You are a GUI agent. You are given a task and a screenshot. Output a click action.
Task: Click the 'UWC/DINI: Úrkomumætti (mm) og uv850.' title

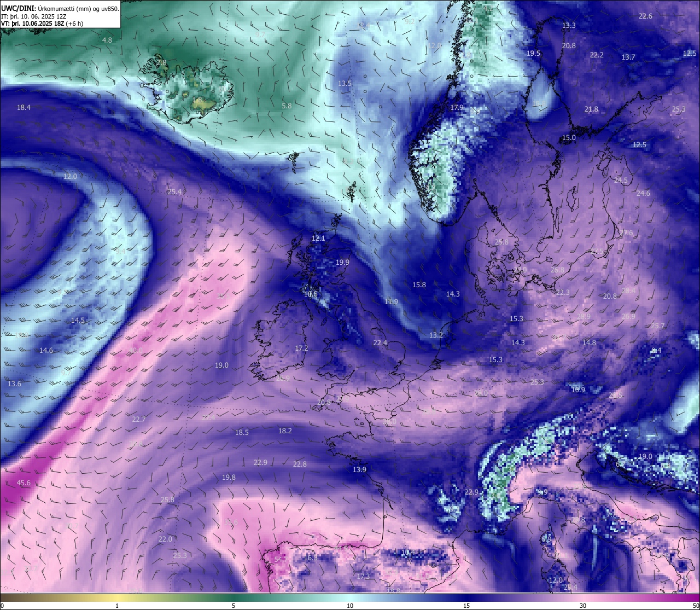(60, 8)
